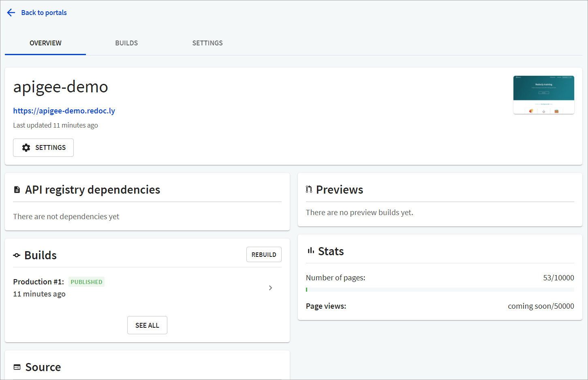The width and height of the screenshot is (588, 380).
Task: Click the Stats bar chart icon
Action: click(x=311, y=251)
